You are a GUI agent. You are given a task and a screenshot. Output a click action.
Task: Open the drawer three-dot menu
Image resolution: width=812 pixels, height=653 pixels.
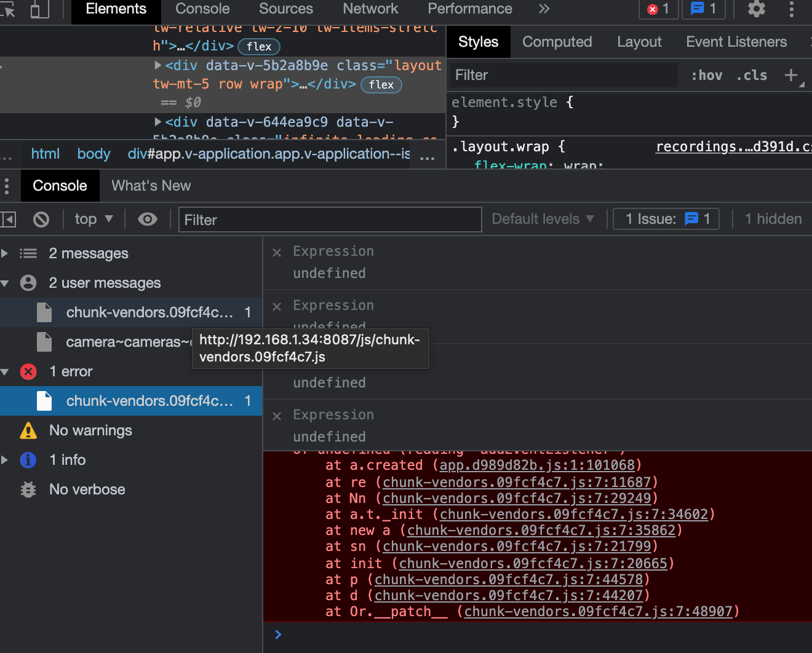point(7,186)
